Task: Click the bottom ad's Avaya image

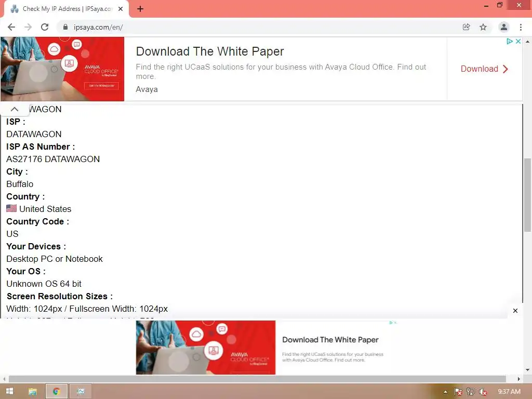Action: click(x=206, y=348)
